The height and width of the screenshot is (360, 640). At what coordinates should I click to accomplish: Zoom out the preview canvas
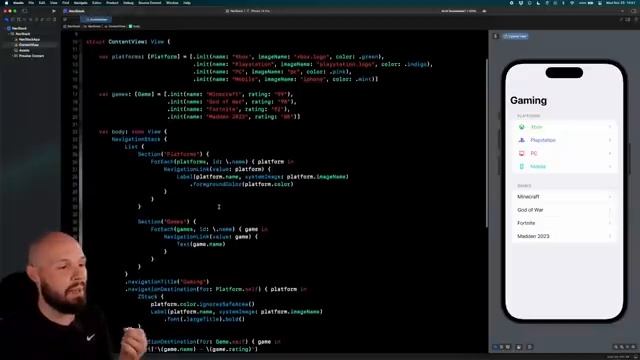(x=616, y=347)
